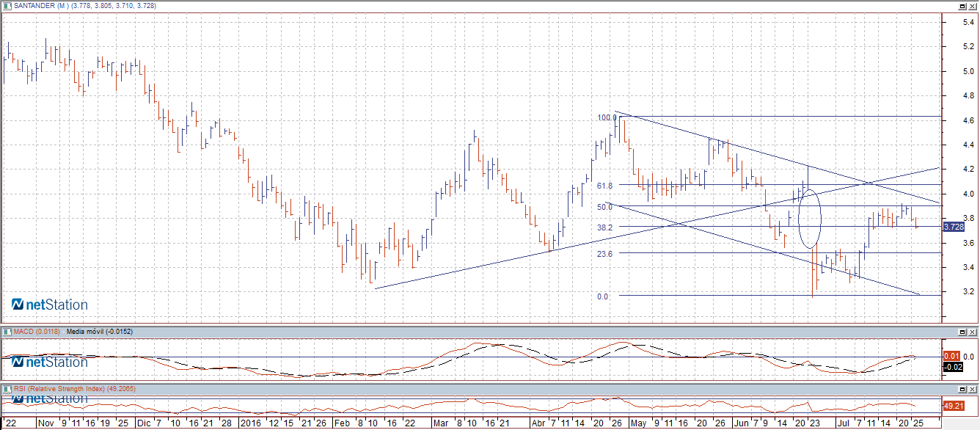
Task: Click the 100.0 Fibonacci level label
Action: pos(606,117)
